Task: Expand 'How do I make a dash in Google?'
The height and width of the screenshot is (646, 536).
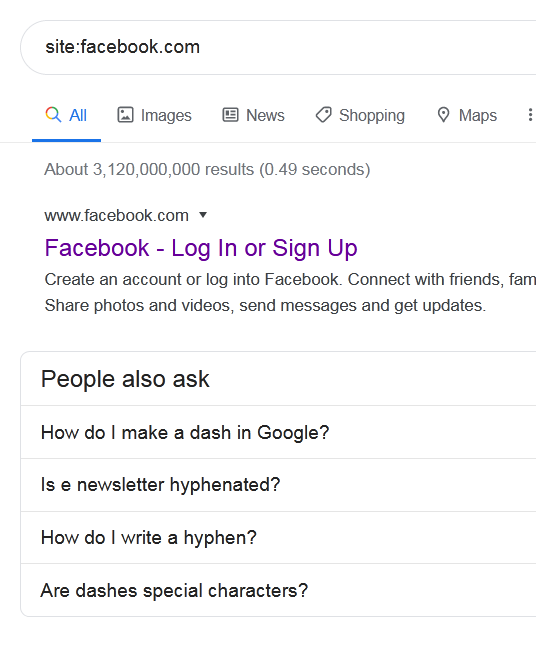Action: [x=278, y=432]
